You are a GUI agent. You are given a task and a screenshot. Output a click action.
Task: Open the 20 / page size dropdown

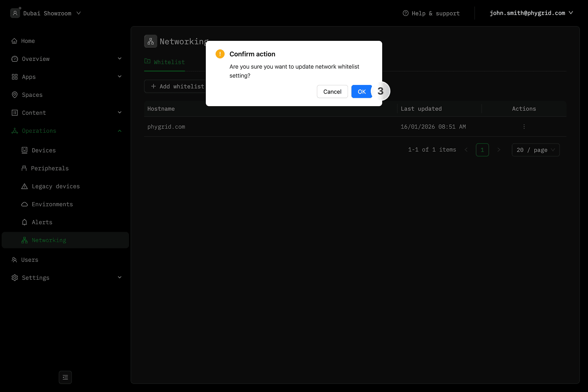(x=535, y=150)
